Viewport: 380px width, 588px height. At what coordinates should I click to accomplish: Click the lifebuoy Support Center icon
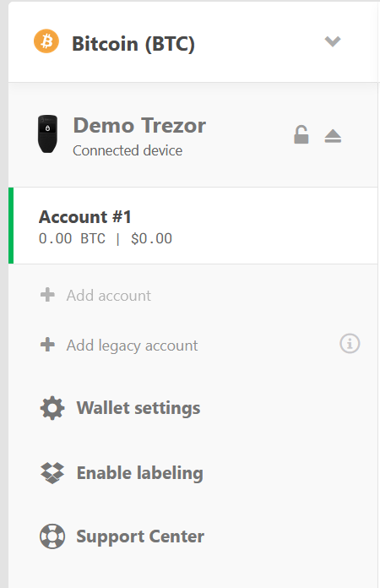coord(52,536)
